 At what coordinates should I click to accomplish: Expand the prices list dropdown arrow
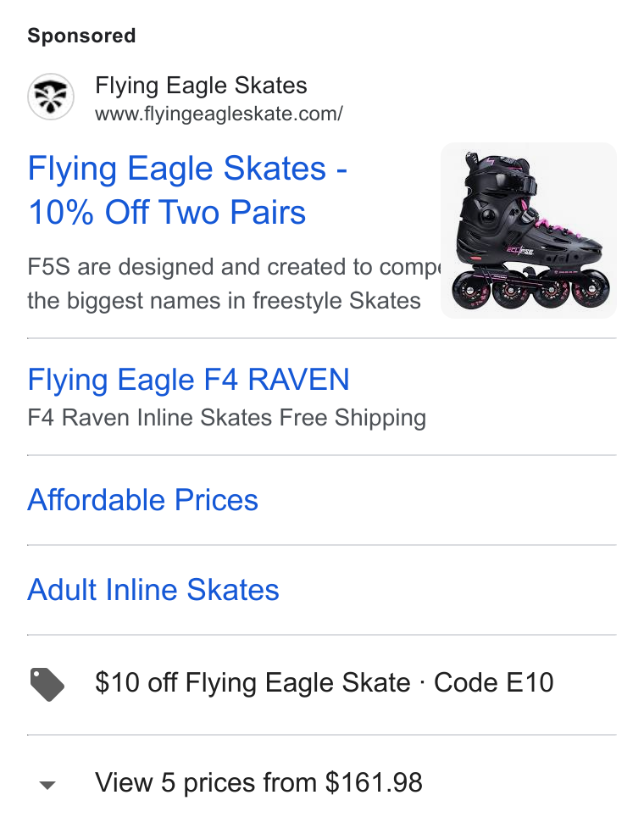click(47, 785)
